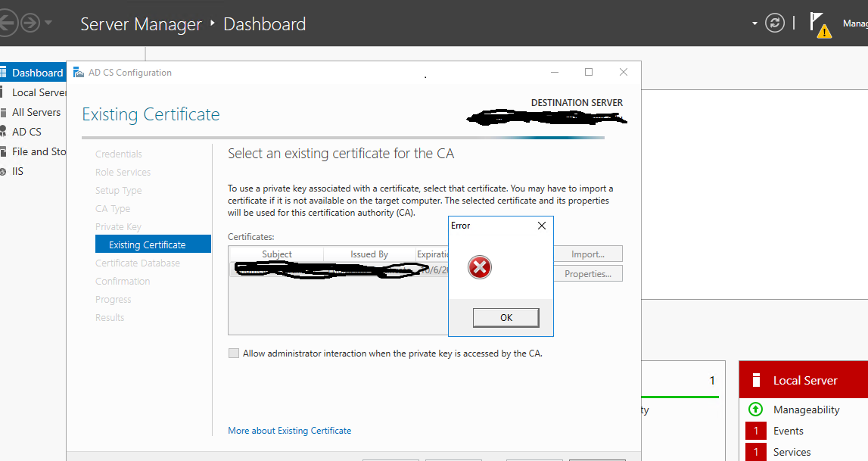The width and height of the screenshot is (868, 461).
Task: Click the Expiration column header
Action: 432,254
